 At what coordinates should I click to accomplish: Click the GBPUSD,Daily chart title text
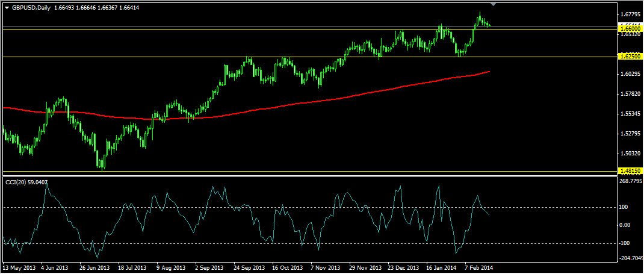(31, 8)
